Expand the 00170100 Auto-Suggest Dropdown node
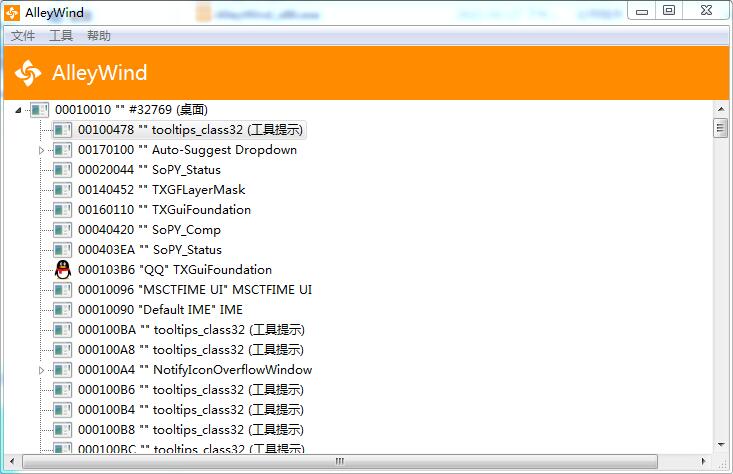This screenshot has height=474, width=733. (x=41, y=150)
